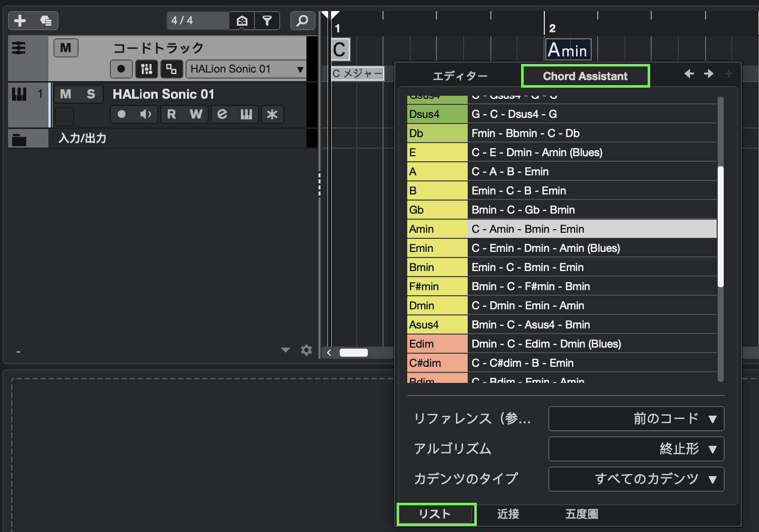759x532 pixels.
Task: Go to next chord with right arrow
Action: click(x=709, y=74)
